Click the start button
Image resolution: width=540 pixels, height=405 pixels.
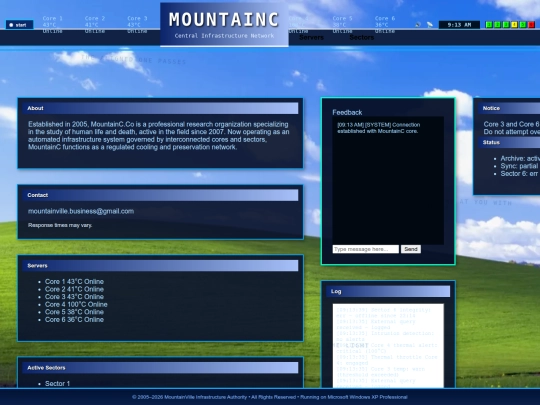(20, 25)
